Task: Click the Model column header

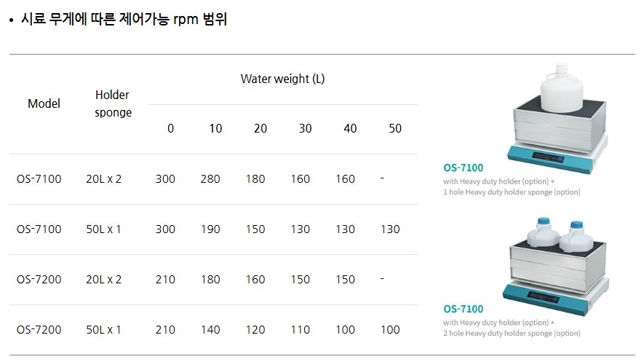Action: coord(44,103)
